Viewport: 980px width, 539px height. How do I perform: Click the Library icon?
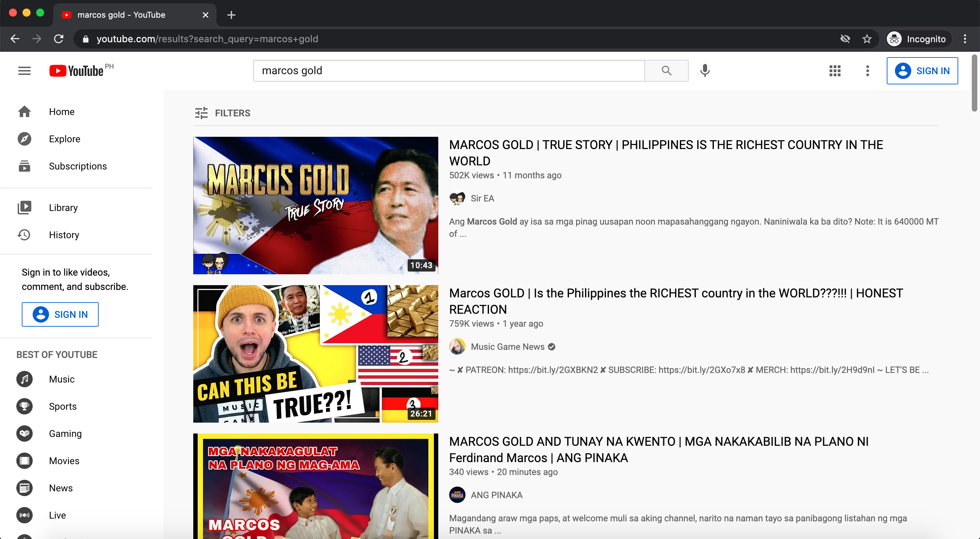tap(24, 208)
